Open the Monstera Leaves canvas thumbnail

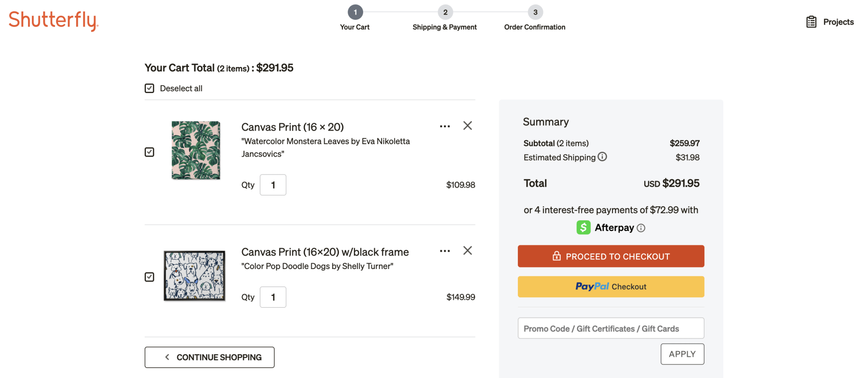[196, 150]
